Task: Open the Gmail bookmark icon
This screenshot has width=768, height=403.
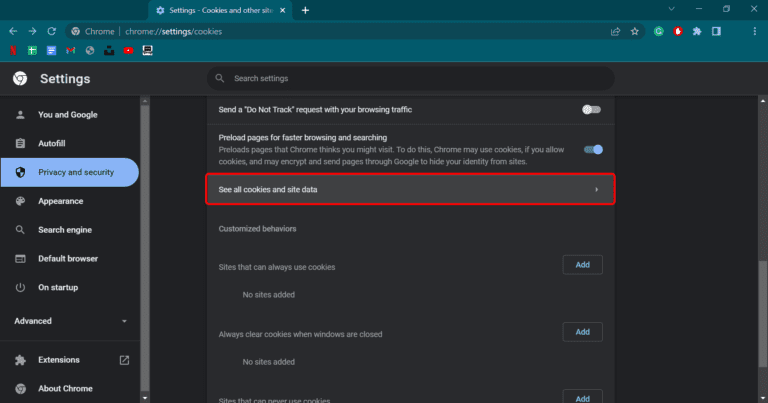Action: 70,50
